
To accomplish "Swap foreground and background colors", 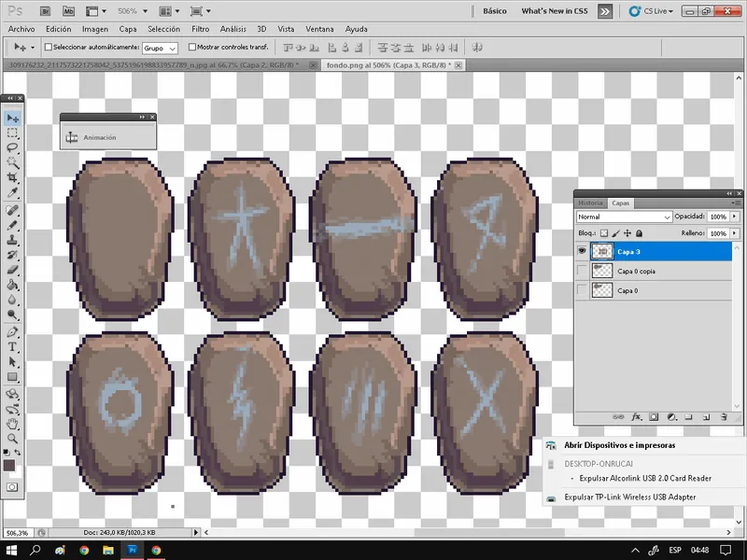I will click(x=18, y=452).
